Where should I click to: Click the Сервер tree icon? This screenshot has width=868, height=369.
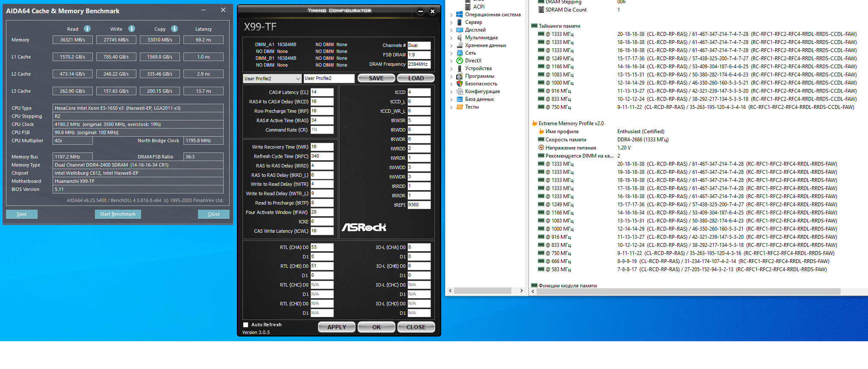[x=460, y=22]
